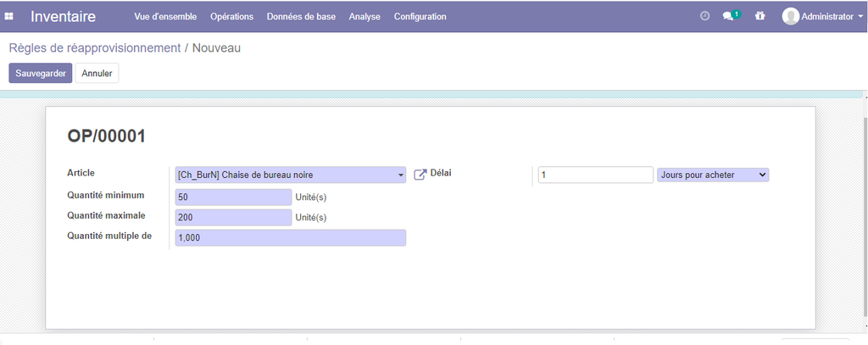Click the Sauvegarder button

pos(41,74)
